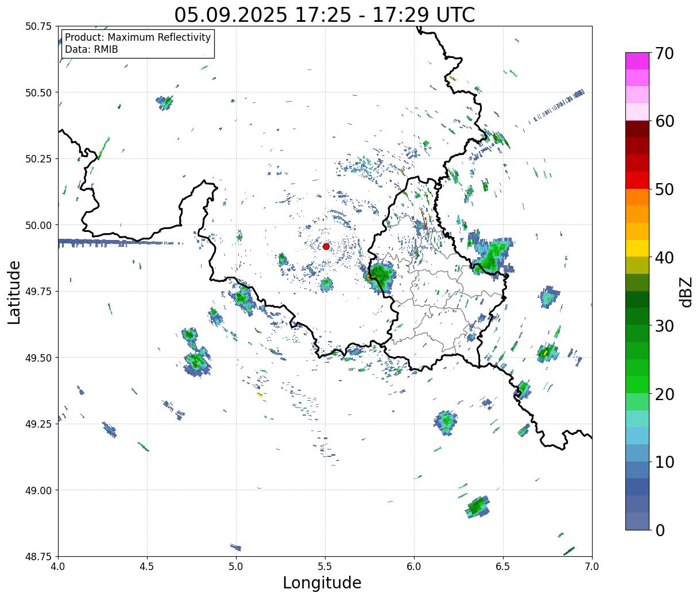The width and height of the screenshot is (700, 597).
Task: Click the 'Longitude' axis label
Action: click(x=322, y=583)
